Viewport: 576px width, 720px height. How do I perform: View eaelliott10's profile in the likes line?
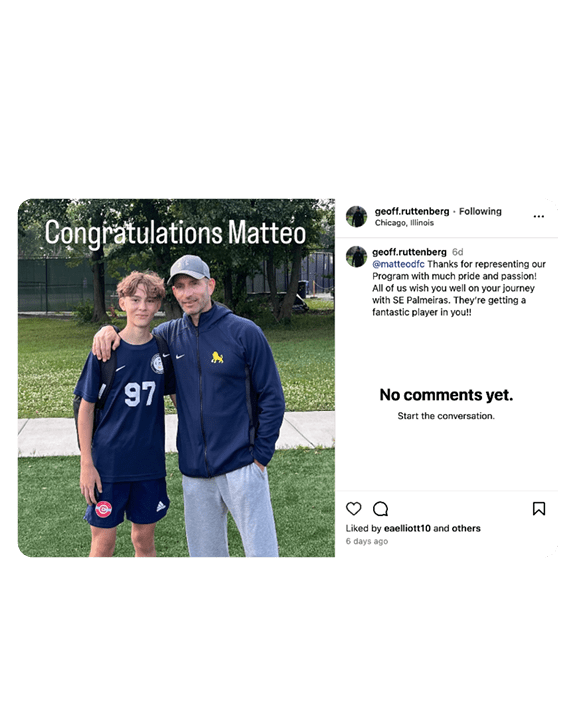point(407,528)
